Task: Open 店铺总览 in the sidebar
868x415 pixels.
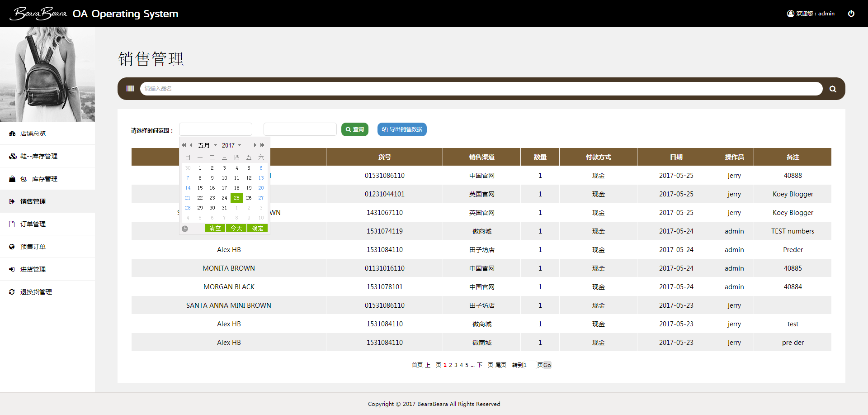Action: [33, 134]
